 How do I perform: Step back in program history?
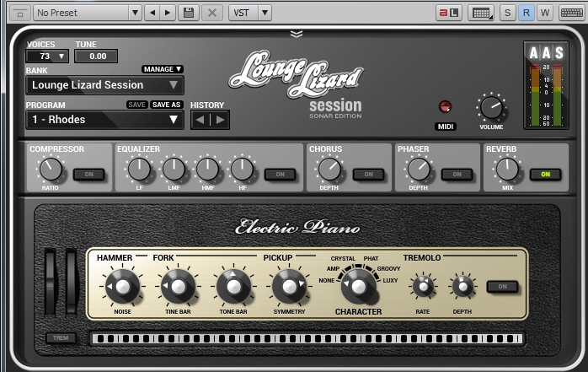click(200, 120)
